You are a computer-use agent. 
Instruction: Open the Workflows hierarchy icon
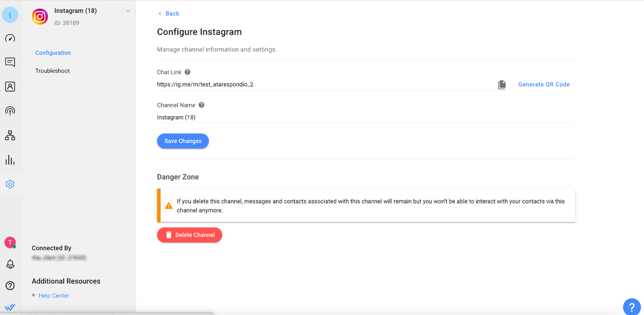10,135
